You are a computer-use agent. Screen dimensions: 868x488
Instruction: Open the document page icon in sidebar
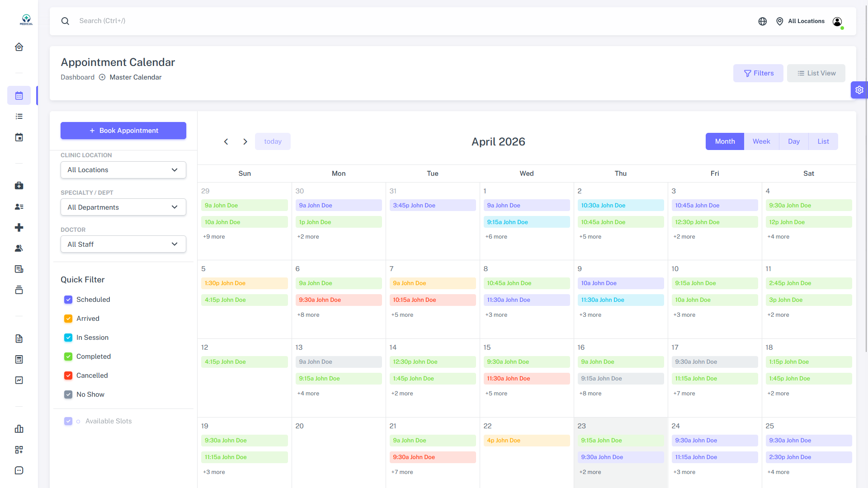[19, 338]
